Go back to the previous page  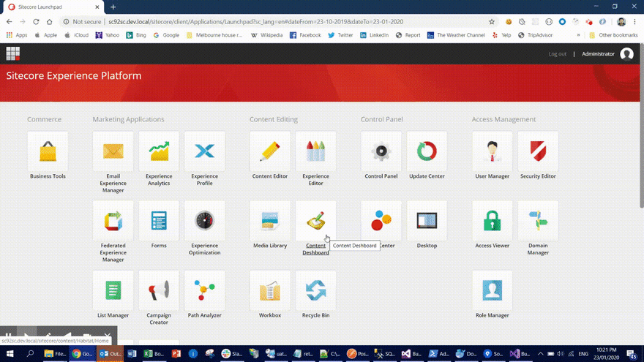10,22
